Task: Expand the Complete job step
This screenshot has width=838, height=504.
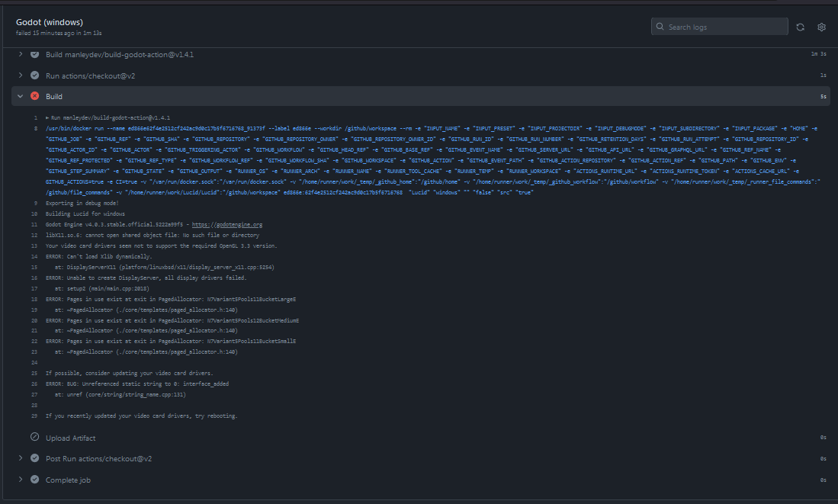Action: [20, 480]
